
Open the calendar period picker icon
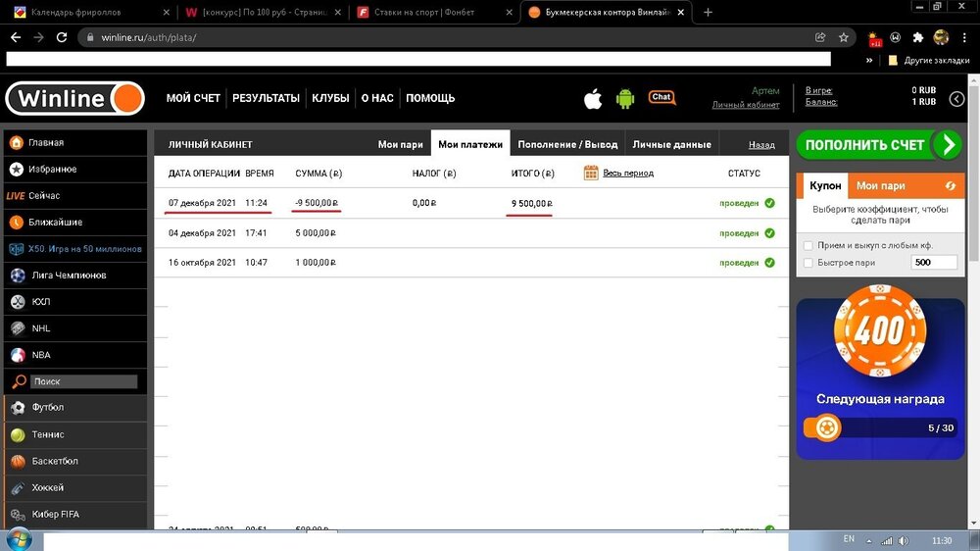click(x=591, y=173)
